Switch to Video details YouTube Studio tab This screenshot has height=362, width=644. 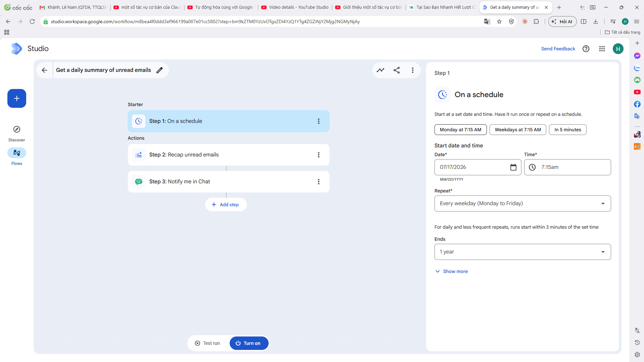point(295,7)
